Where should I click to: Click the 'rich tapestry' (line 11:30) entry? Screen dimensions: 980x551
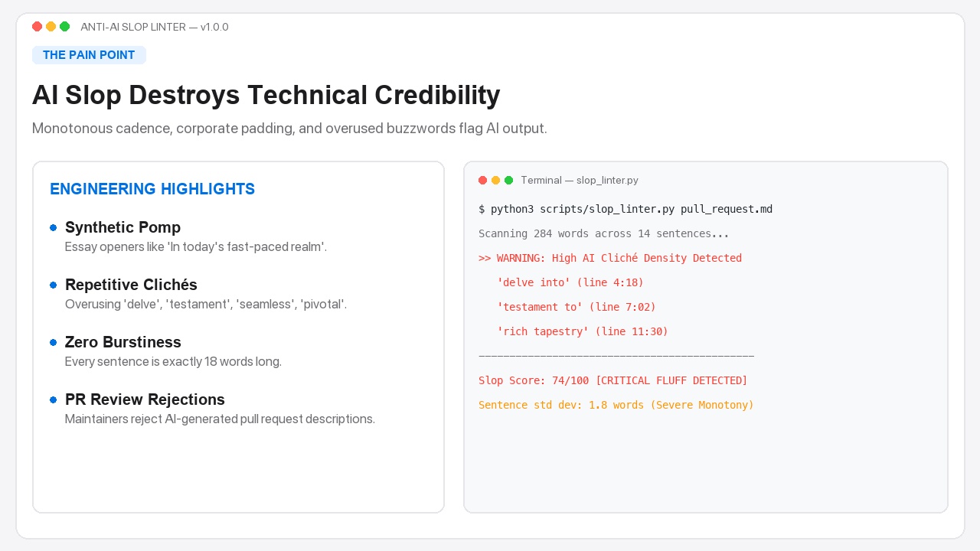pyautogui.click(x=583, y=331)
